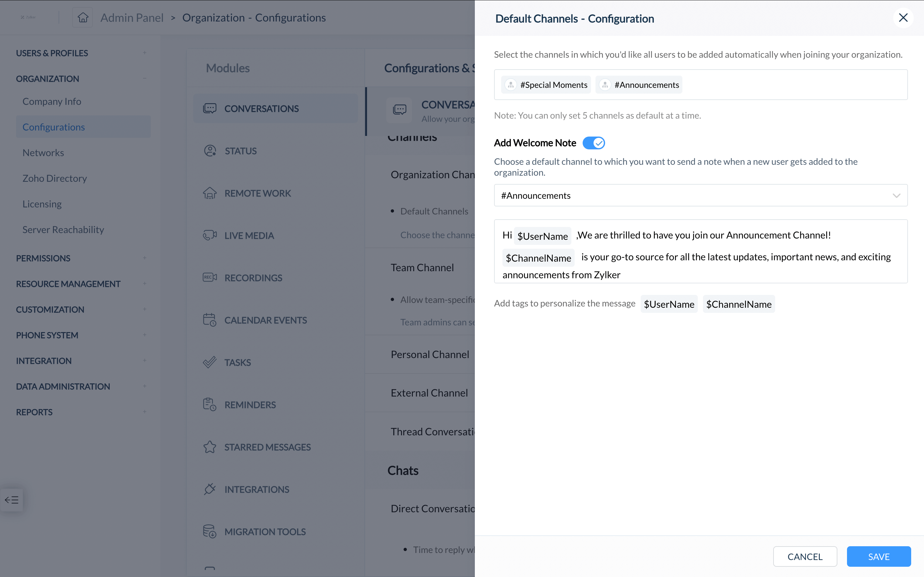
Task: Click the Conversations module icon
Action: [x=210, y=108]
